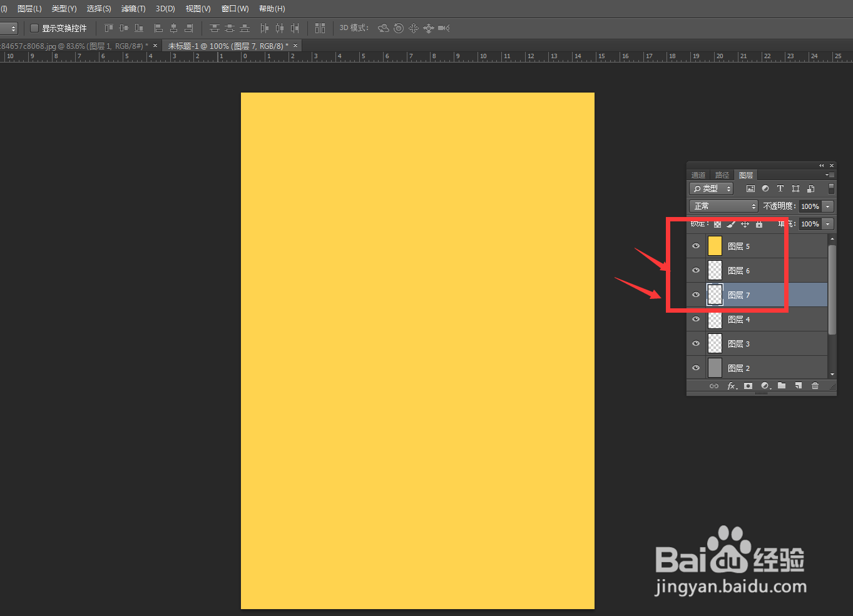853x616 pixels.
Task: Click the align left edges icon
Action: coord(158,28)
